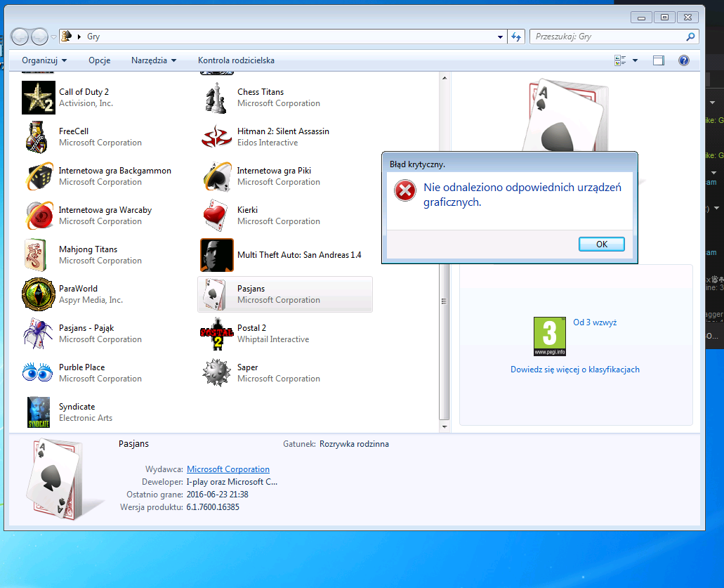Open the Microsoft Corporation publisher link
The height and width of the screenshot is (588, 724).
228,469
